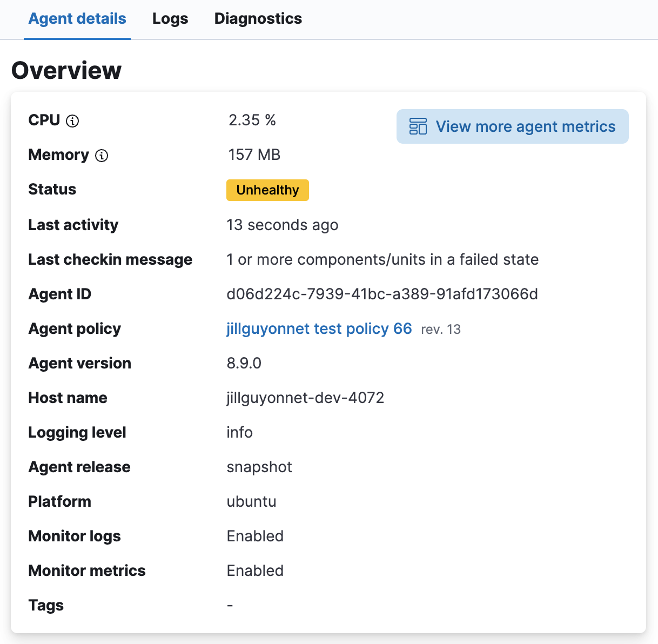This screenshot has width=658, height=644.
Task: Click the Agent ID value
Action: coord(382,294)
